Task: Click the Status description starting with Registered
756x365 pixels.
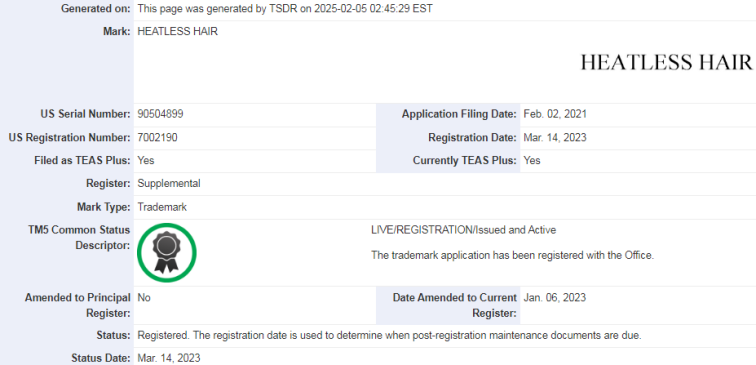Action: point(390,336)
